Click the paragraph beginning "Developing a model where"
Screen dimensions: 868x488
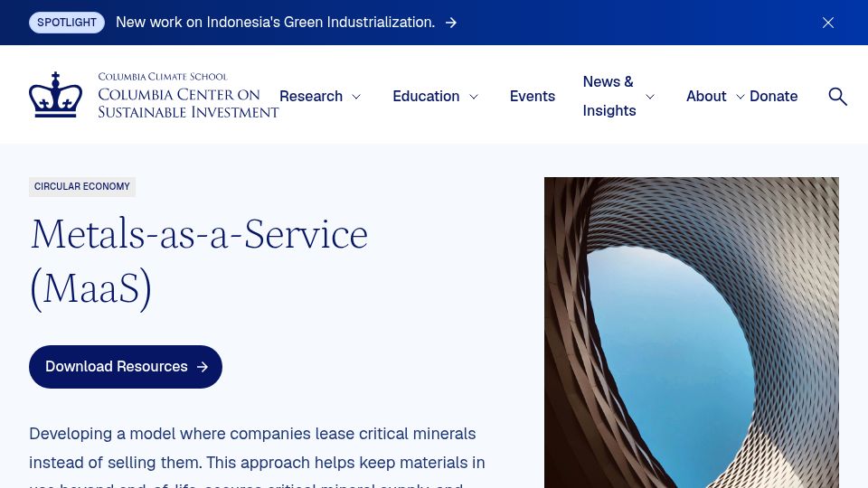[x=258, y=456]
